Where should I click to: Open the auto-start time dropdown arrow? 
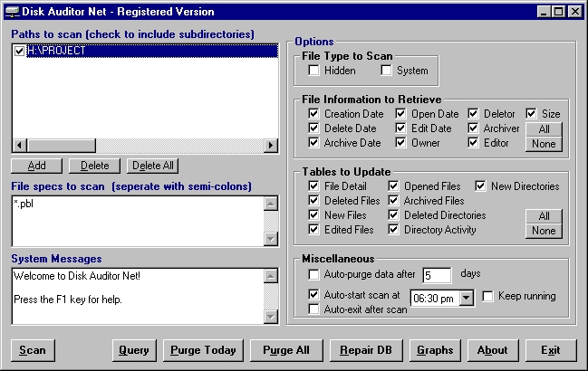tap(466, 298)
